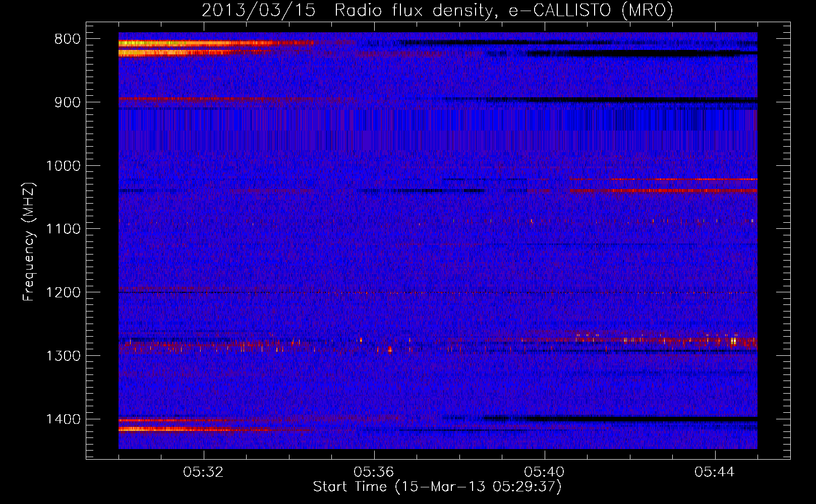
Task: Click the 05:32 time tick label
Action: click(x=203, y=472)
